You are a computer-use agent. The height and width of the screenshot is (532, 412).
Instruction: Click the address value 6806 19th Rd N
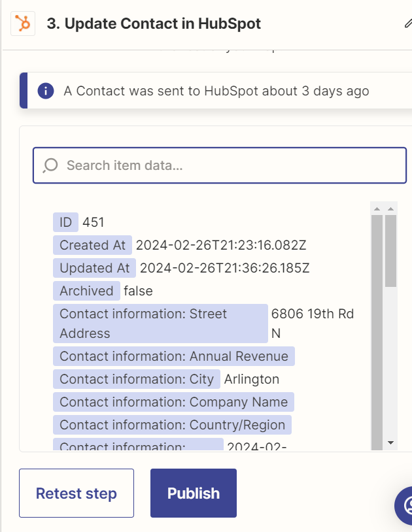click(313, 324)
